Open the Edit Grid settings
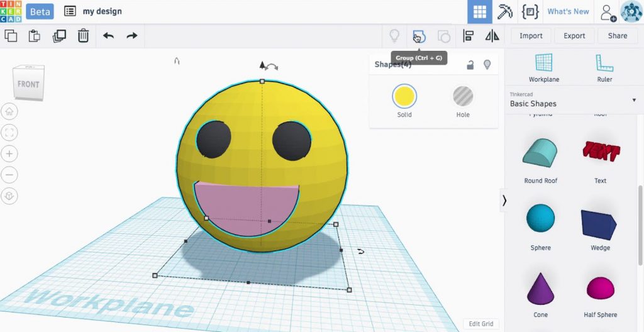 [481, 324]
